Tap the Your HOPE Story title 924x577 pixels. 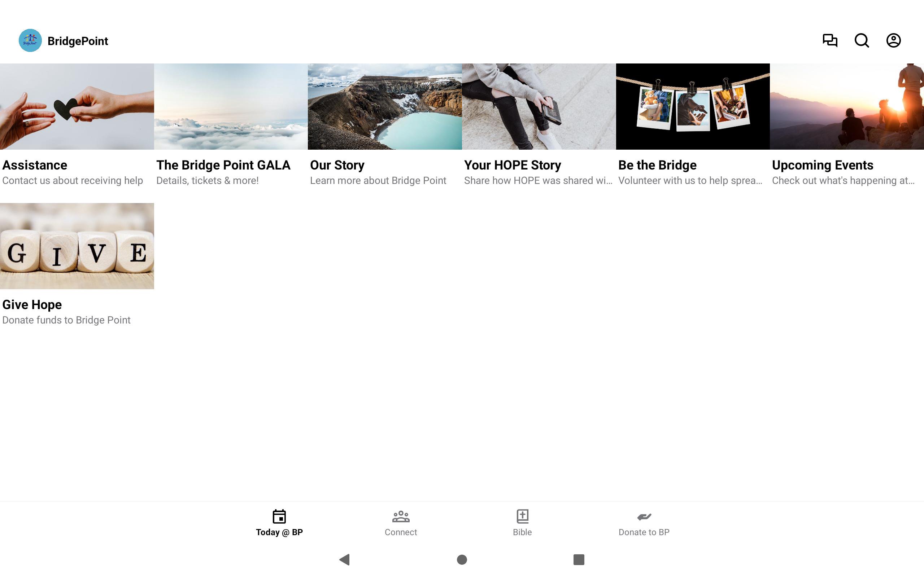point(512,165)
